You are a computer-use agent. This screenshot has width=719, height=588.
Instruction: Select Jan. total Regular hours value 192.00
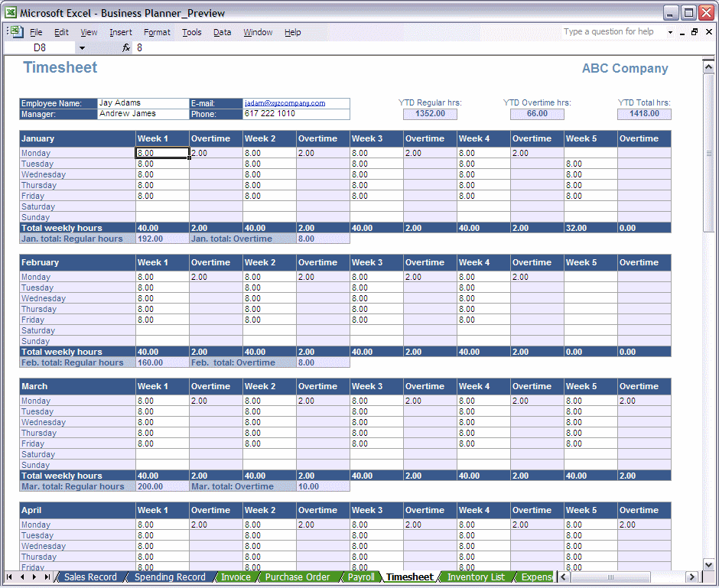162,239
